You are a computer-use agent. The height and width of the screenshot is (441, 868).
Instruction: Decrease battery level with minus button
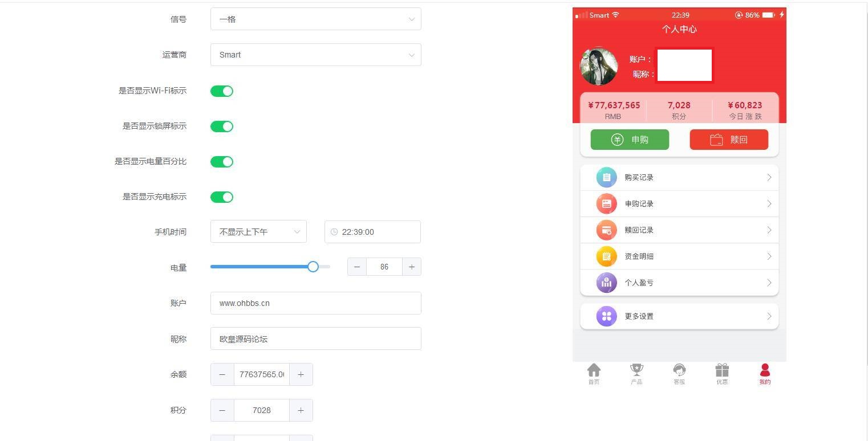[x=357, y=267]
